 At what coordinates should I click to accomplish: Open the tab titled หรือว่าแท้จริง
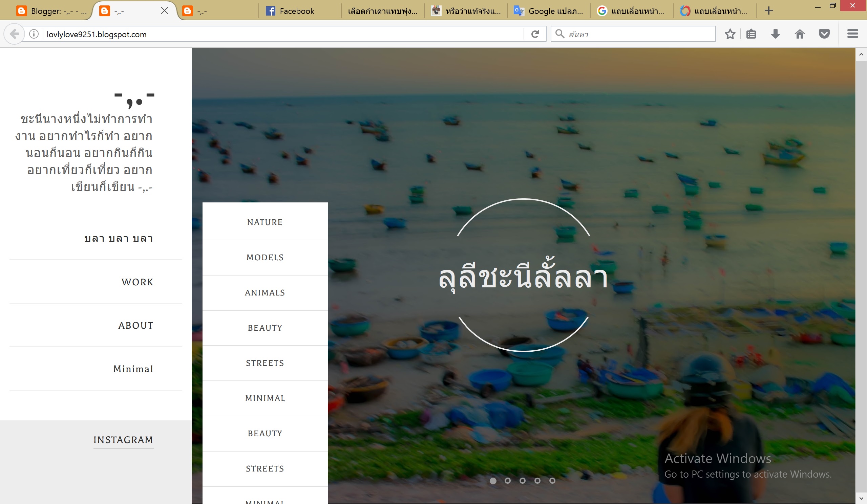tap(465, 11)
